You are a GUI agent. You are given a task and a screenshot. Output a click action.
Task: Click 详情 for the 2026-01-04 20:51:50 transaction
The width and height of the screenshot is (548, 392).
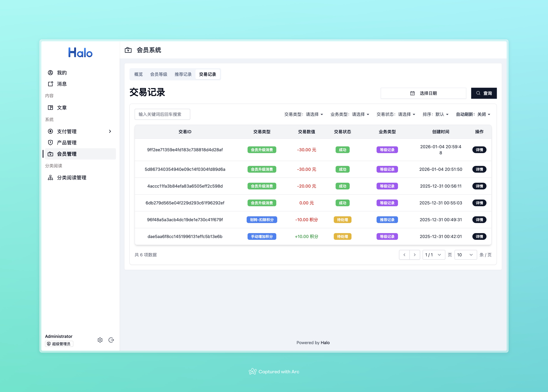click(479, 169)
